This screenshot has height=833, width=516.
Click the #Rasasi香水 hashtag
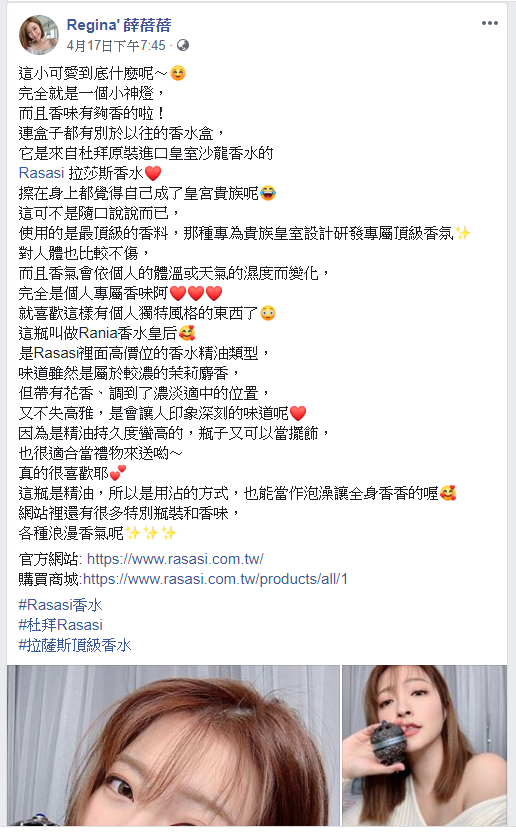coord(61,605)
